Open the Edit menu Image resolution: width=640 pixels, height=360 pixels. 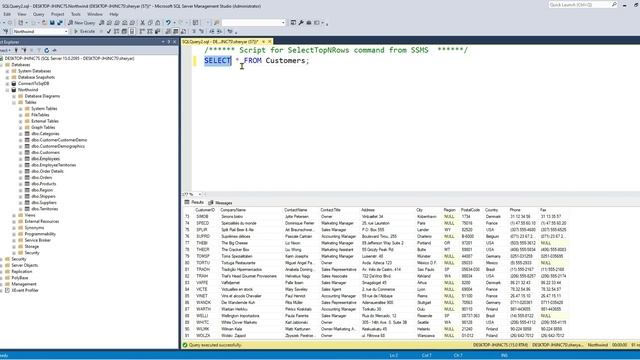pyautogui.click(x=7, y=14)
